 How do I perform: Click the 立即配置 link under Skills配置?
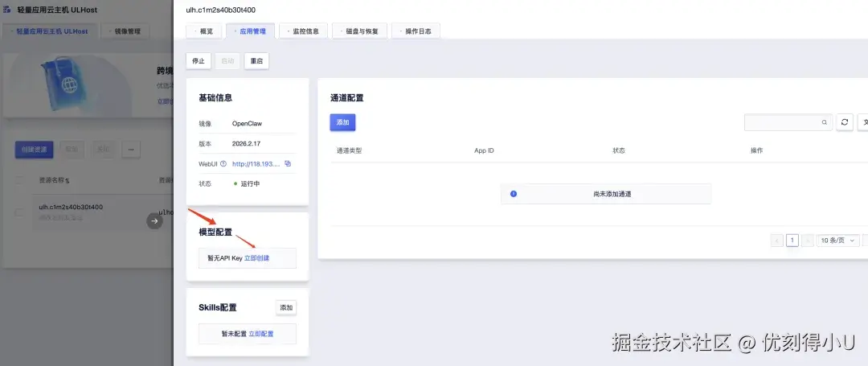click(260, 333)
